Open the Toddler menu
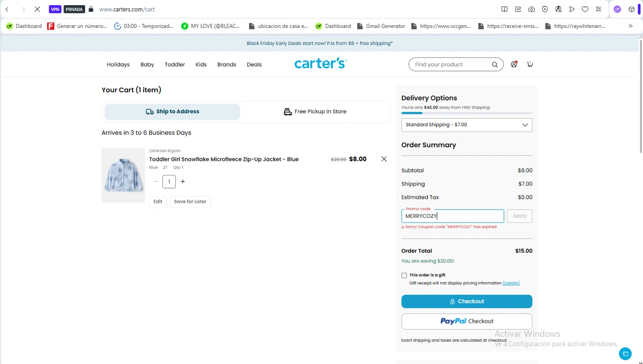Viewport: 643px width, 364px height. point(175,64)
